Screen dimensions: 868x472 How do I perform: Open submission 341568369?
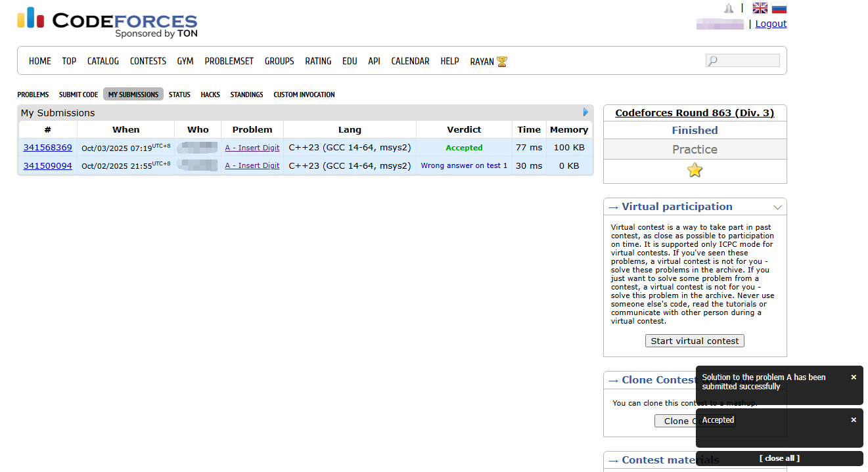pyautogui.click(x=48, y=148)
